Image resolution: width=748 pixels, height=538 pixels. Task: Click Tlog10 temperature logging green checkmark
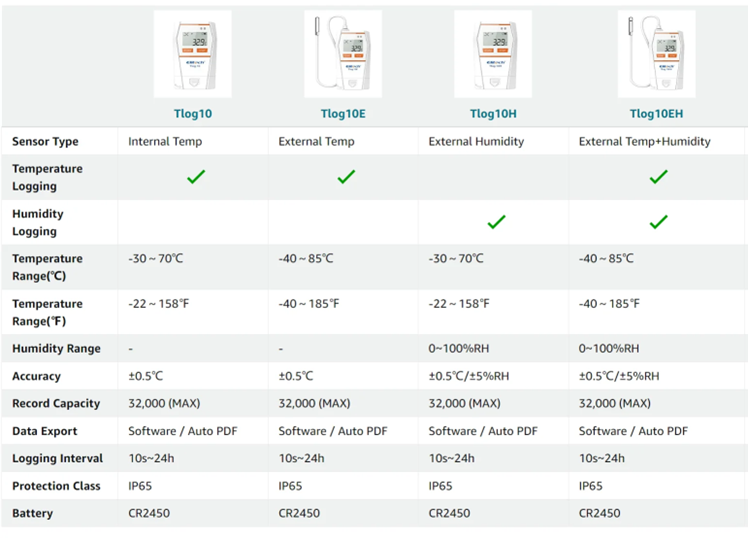click(x=196, y=177)
